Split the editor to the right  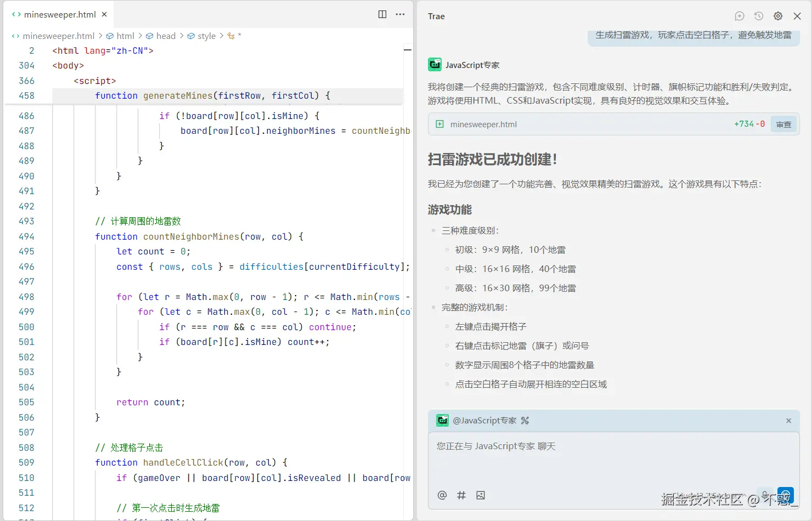[382, 14]
